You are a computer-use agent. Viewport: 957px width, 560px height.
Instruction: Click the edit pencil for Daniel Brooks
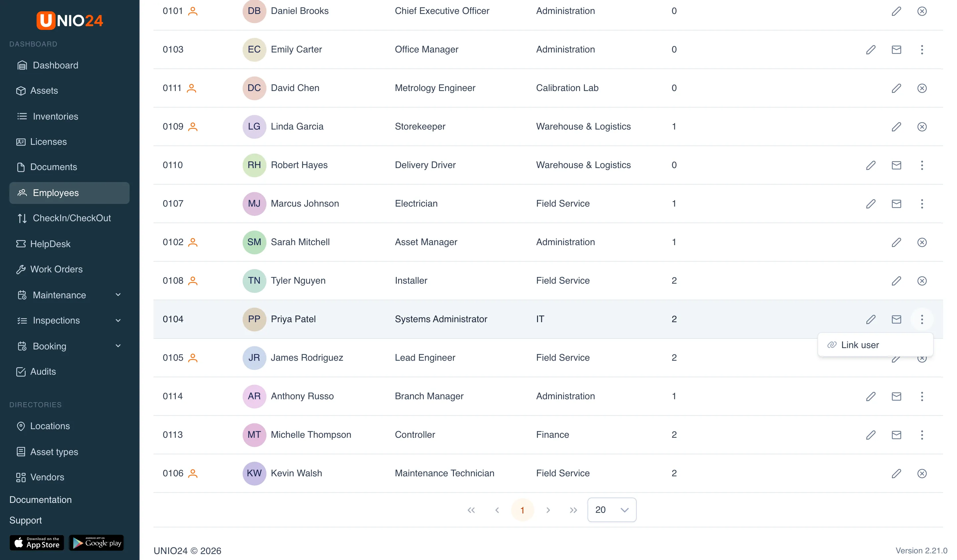pos(896,11)
